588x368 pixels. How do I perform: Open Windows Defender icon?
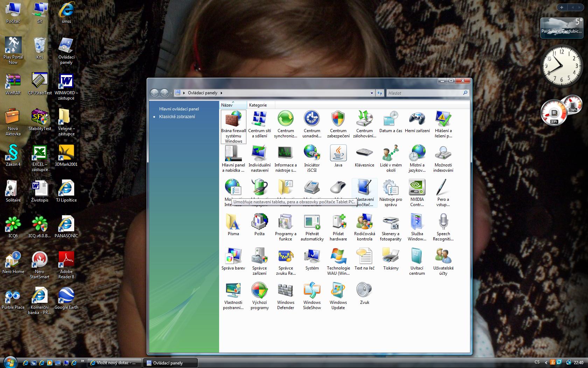(x=286, y=291)
